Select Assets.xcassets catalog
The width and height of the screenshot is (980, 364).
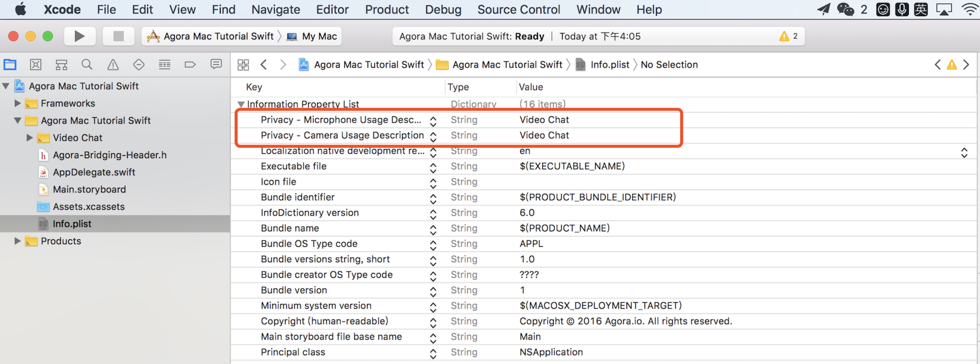click(88, 206)
